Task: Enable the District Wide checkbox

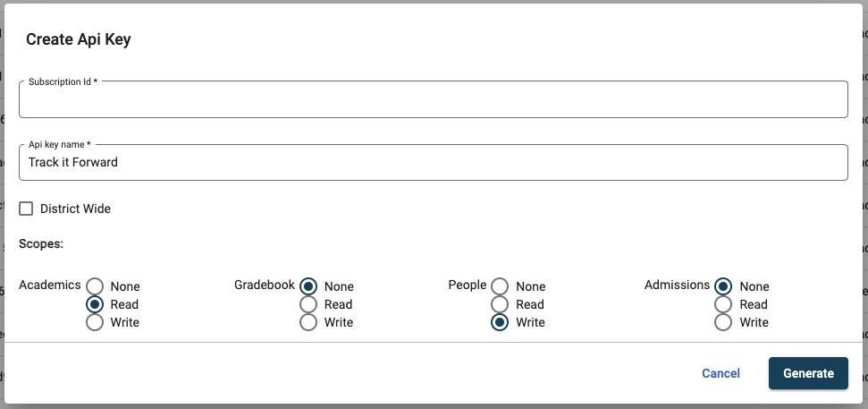Action: [x=26, y=209]
